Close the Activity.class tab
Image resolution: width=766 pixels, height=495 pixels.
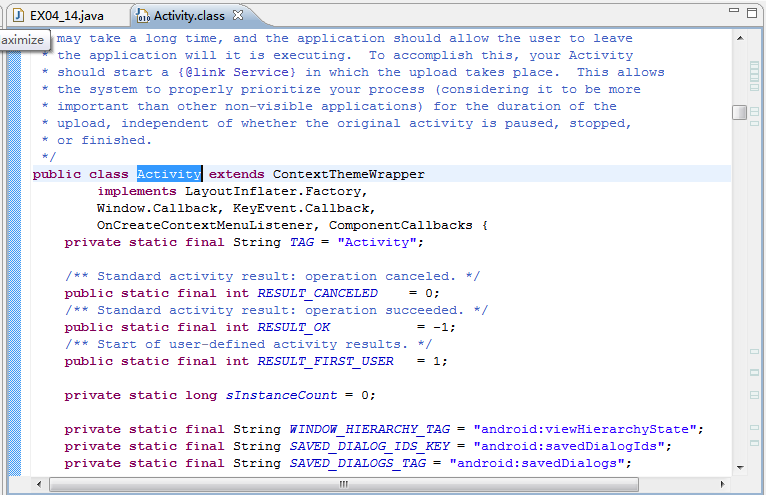pos(238,16)
